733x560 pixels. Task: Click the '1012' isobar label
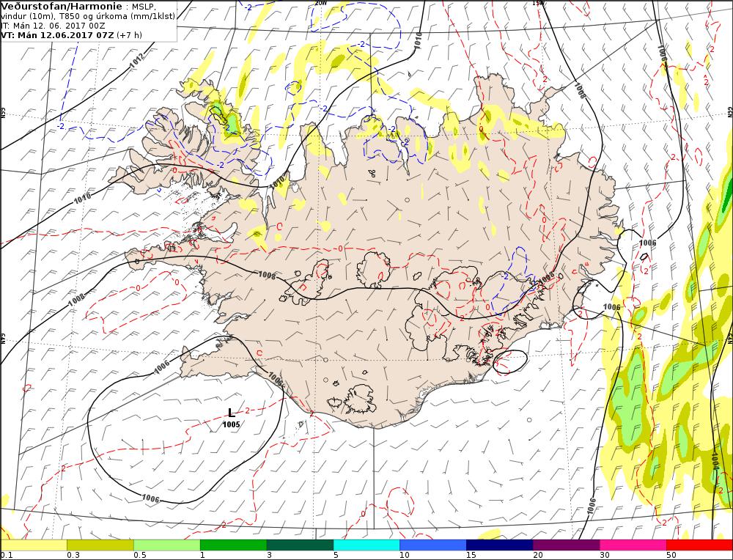(138, 60)
